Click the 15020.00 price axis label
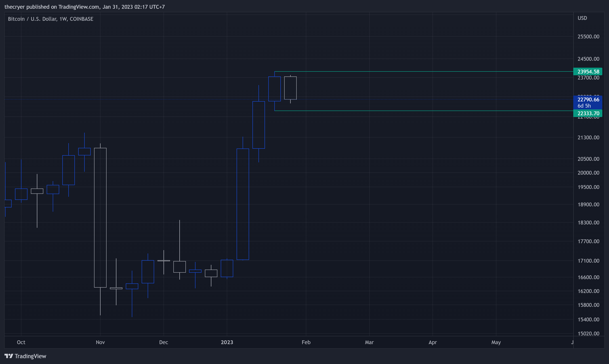The image size is (609, 364). [588, 333]
